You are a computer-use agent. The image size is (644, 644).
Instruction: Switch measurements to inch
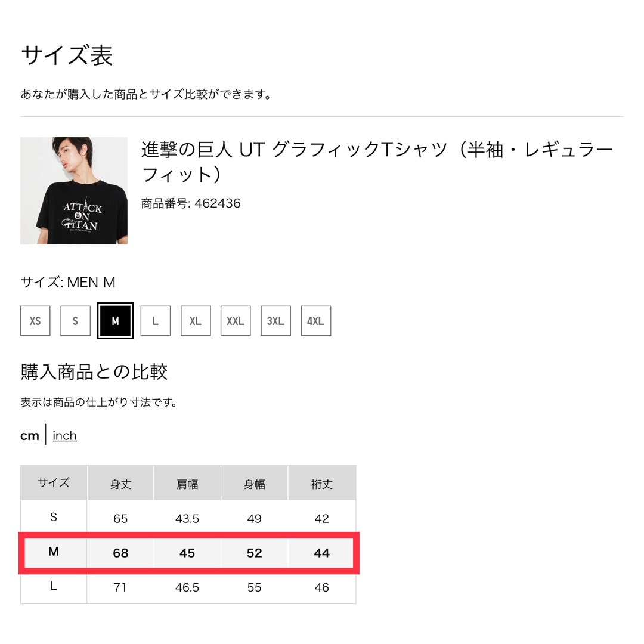(x=64, y=435)
